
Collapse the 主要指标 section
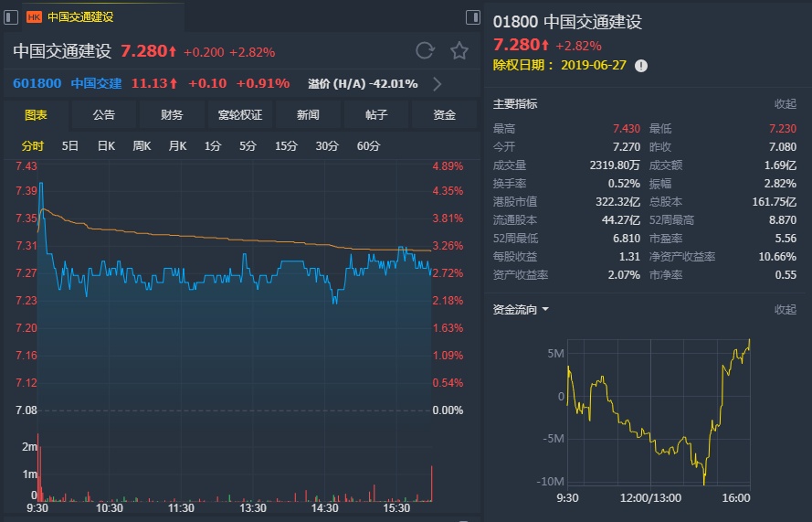(786, 104)
